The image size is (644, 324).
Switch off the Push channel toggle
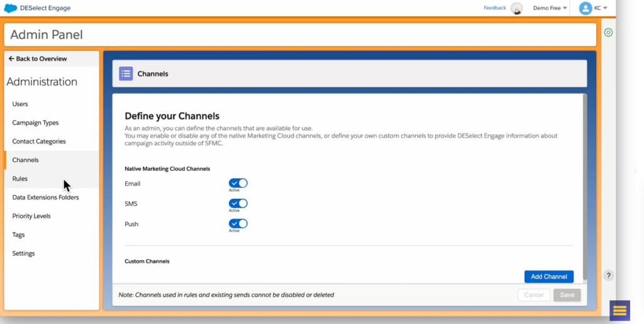point(238,223)
